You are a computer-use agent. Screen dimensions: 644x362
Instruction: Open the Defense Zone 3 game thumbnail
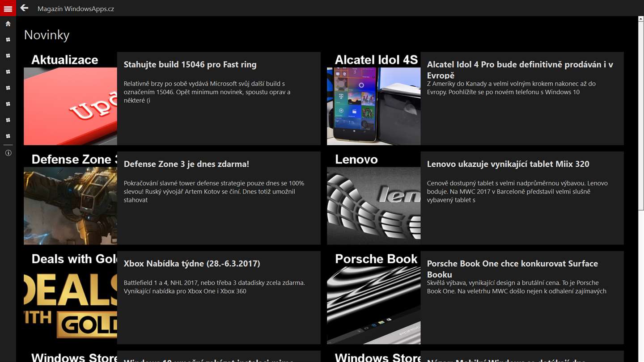tap(70, 206)
